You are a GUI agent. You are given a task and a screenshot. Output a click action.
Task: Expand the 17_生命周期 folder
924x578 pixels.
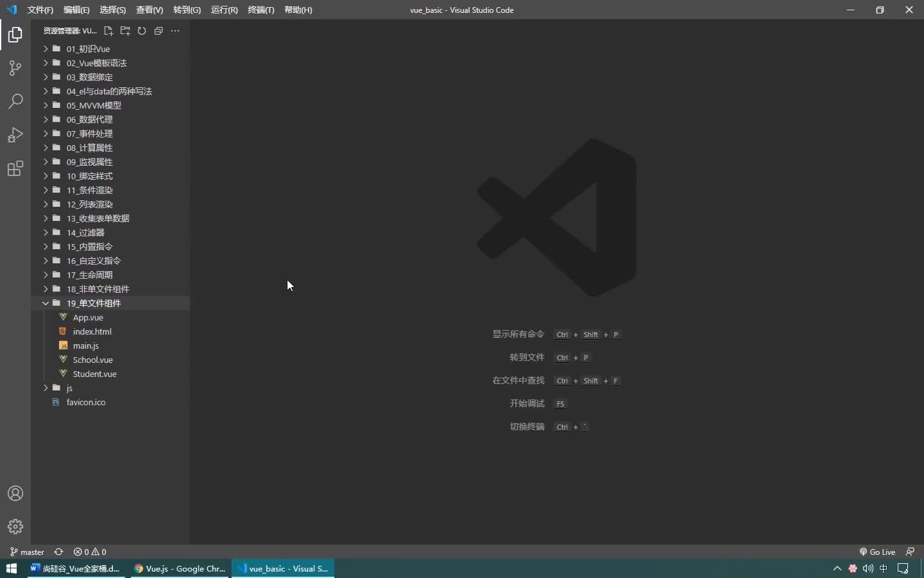[x=110, y=275]
